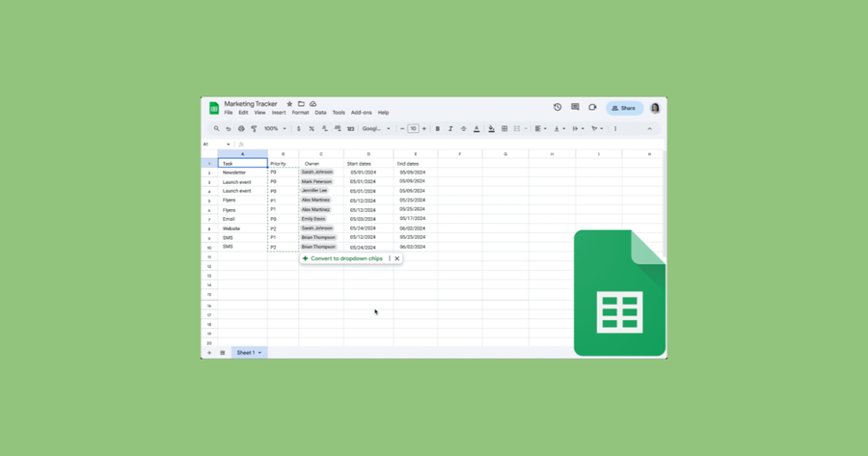This screenshot has width=868, height=456.
Task: Open the borders tool
Action: pos(504,129)
